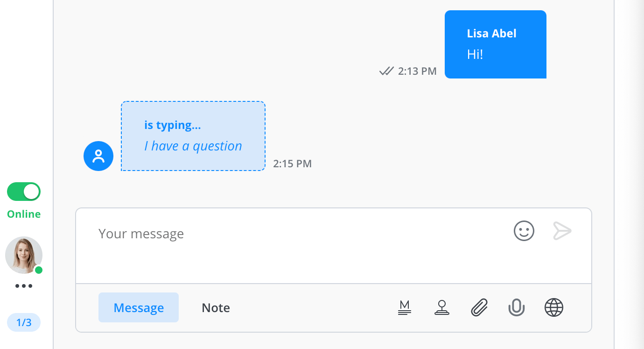Click the double checkmark delivery indicator
The height and width of the screenshot is (349, 644).
pos(387,71)
